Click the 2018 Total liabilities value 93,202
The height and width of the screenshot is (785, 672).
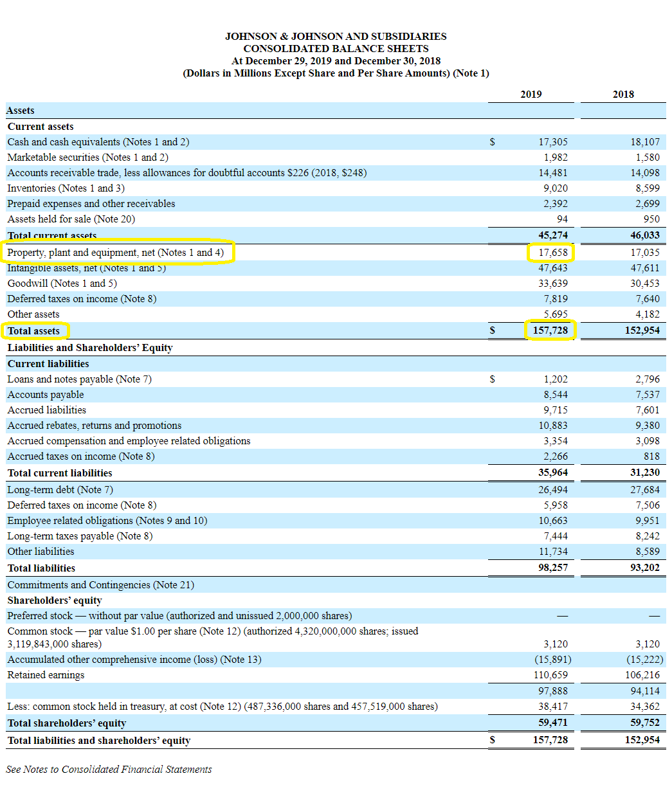(x=643, y=568)
